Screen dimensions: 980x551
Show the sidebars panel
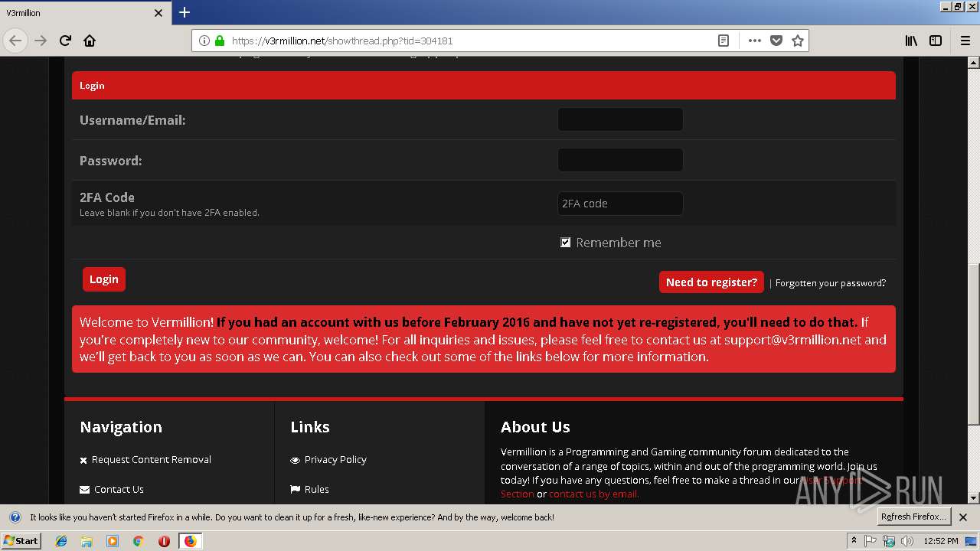pos(936,41)
